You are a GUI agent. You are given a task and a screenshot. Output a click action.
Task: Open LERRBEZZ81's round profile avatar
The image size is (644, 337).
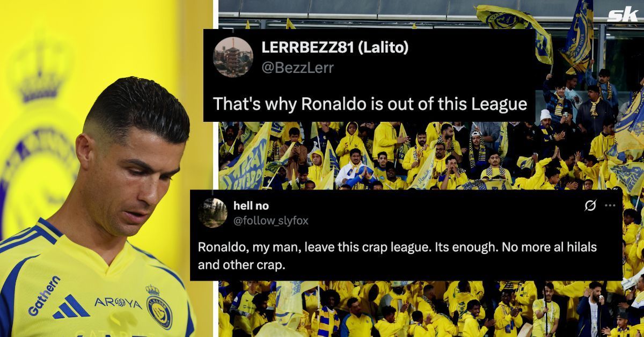point(233,57)
